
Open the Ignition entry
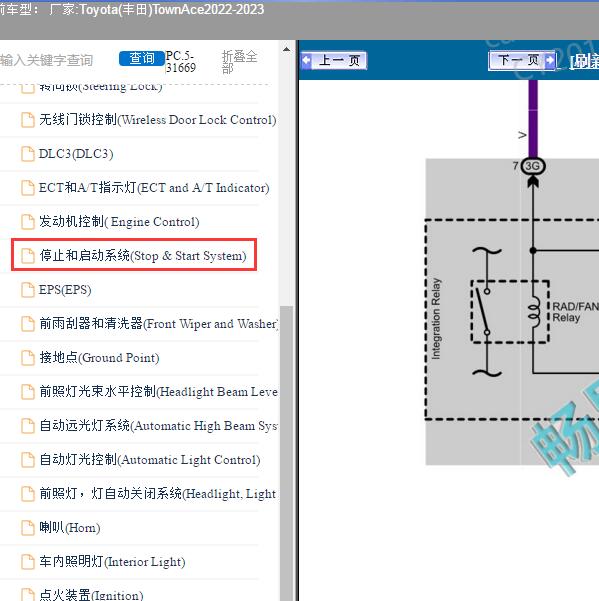coord(91,595)
